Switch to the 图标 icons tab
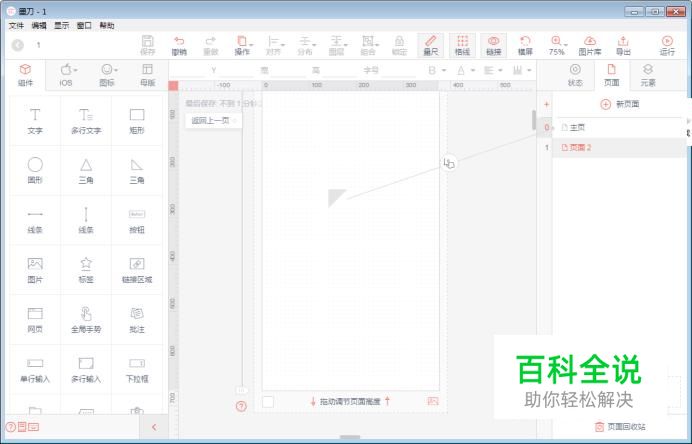Screen dimensions: 692x444 click(x=107, y=75)
